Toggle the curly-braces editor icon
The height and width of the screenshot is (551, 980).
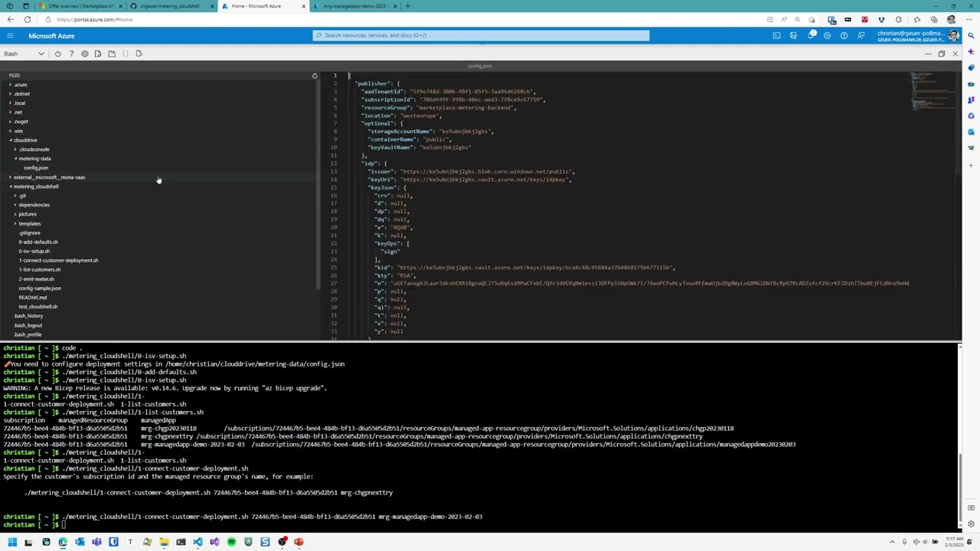[x=126, y=54]
